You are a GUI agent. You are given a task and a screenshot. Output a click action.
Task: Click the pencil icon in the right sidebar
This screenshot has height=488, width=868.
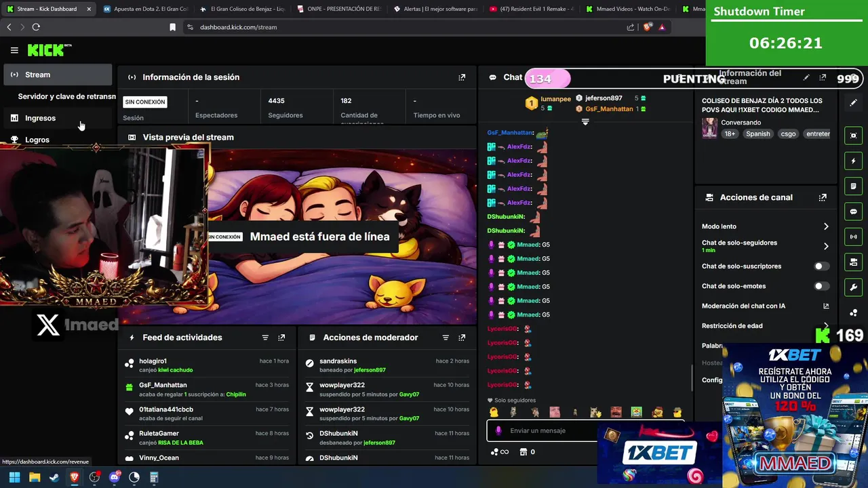coord(854,103)
